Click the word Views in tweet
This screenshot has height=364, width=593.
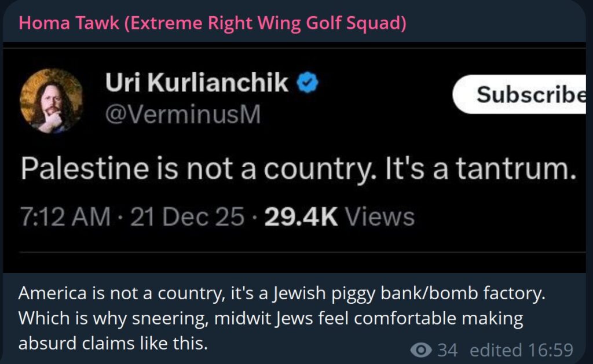(x=380, y=216)
